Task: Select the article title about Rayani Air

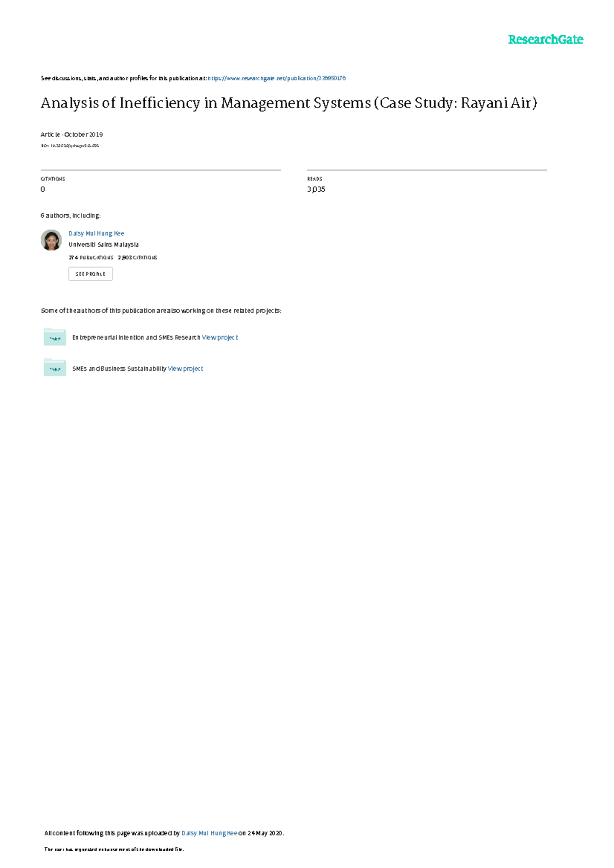Action: pyautogui.click(x=289, y=103)
